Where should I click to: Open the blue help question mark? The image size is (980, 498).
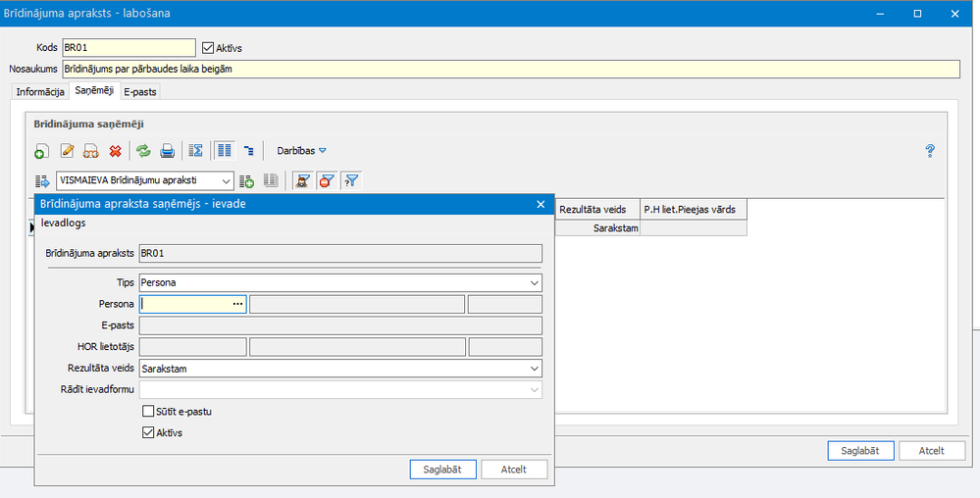[930, 151]
